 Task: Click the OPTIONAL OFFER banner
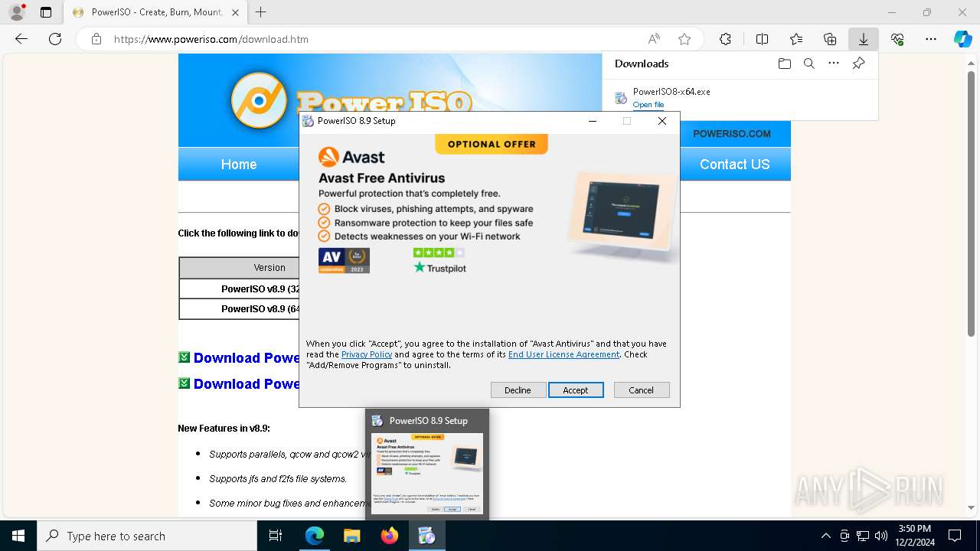pos(492,144)
